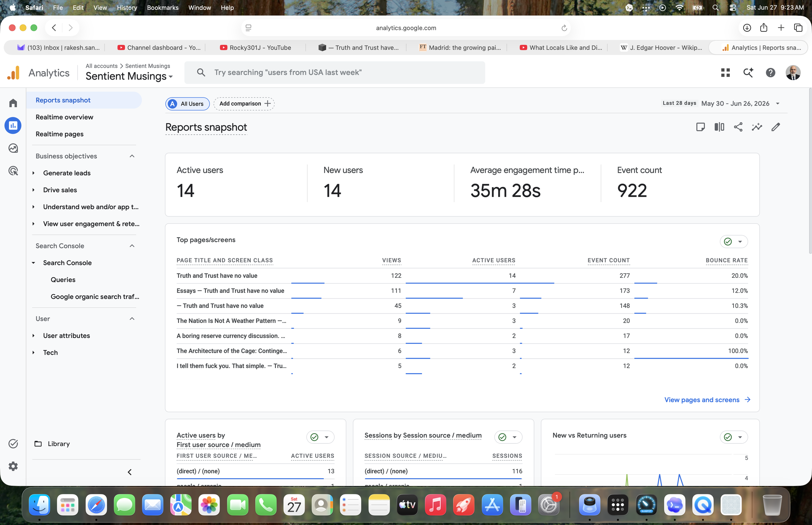Click the Event count metric card
Image resolution: width=812 pixels, height=525 pixels.
click(680, 184)
